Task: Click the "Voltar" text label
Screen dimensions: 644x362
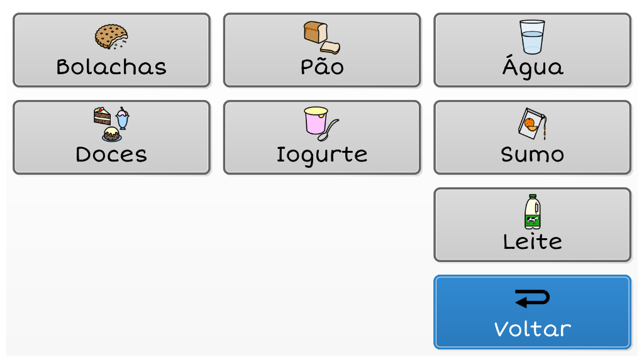Action: tap(532, 329)
